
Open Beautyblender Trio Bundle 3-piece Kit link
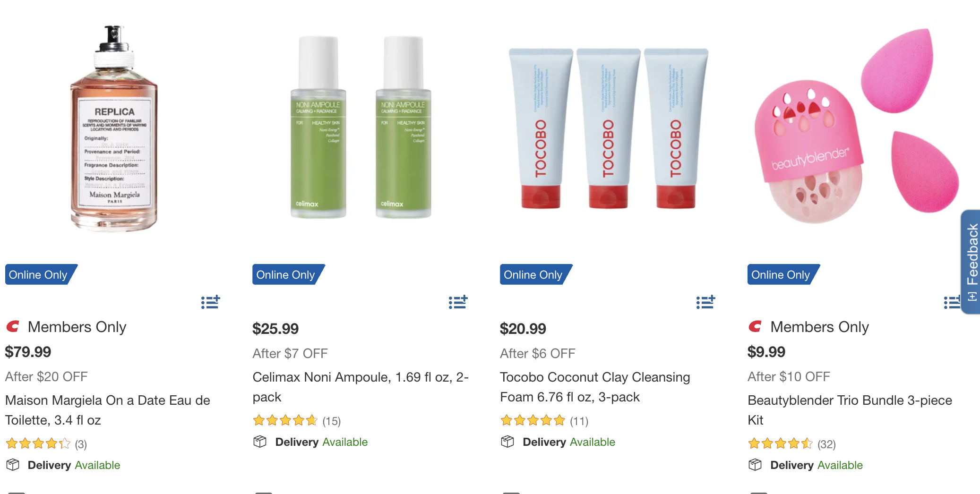(850, 410)
